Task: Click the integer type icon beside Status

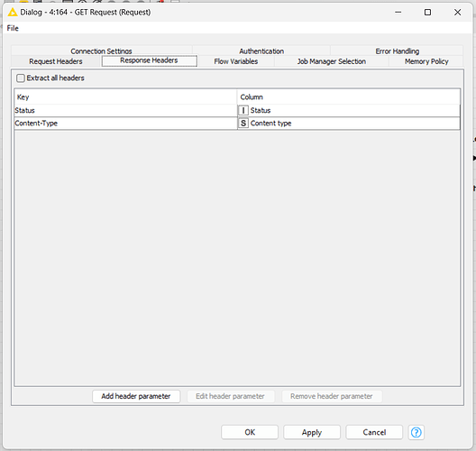Action: pos(243,110)
